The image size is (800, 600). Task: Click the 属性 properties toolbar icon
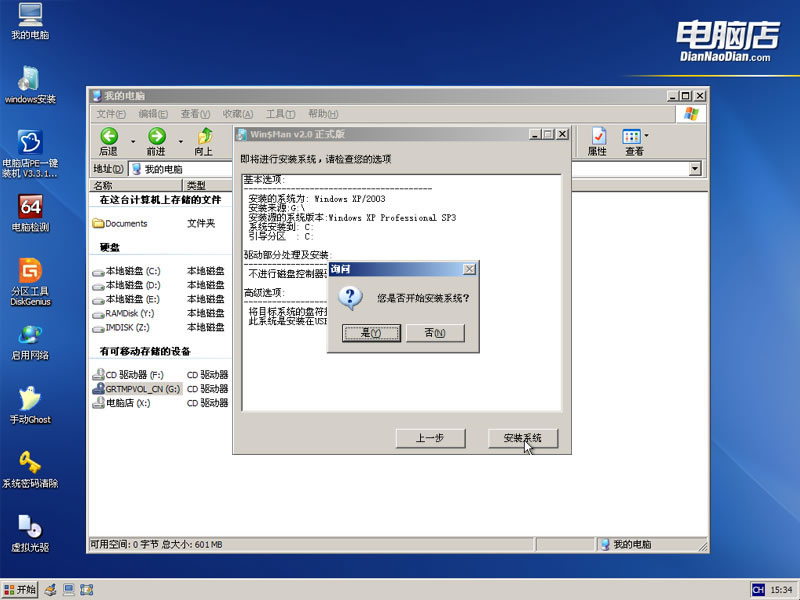click(x=597, y=142)
